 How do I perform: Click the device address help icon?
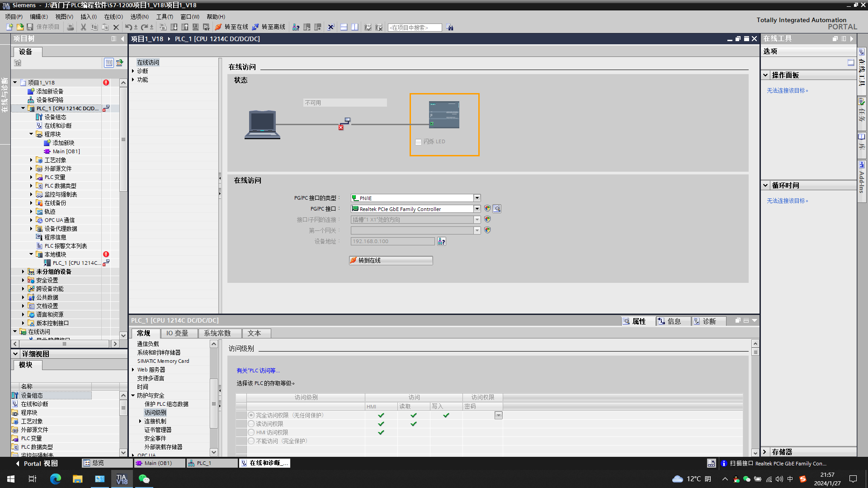coord(442,241)
